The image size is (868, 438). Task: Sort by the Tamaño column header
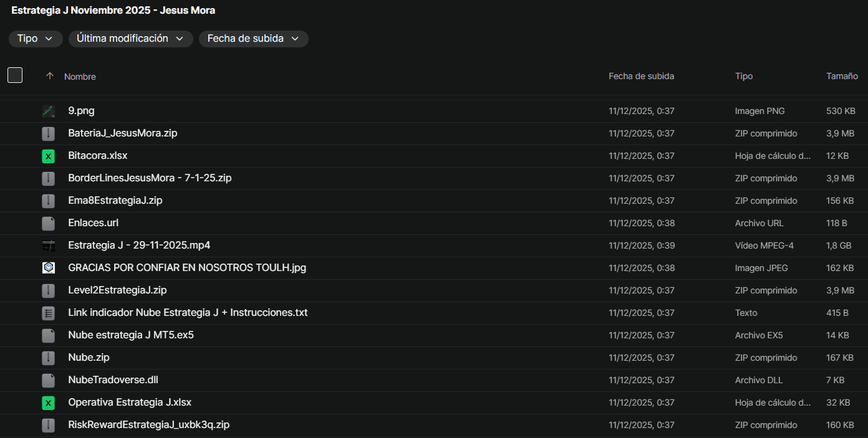tap(842, 76)
